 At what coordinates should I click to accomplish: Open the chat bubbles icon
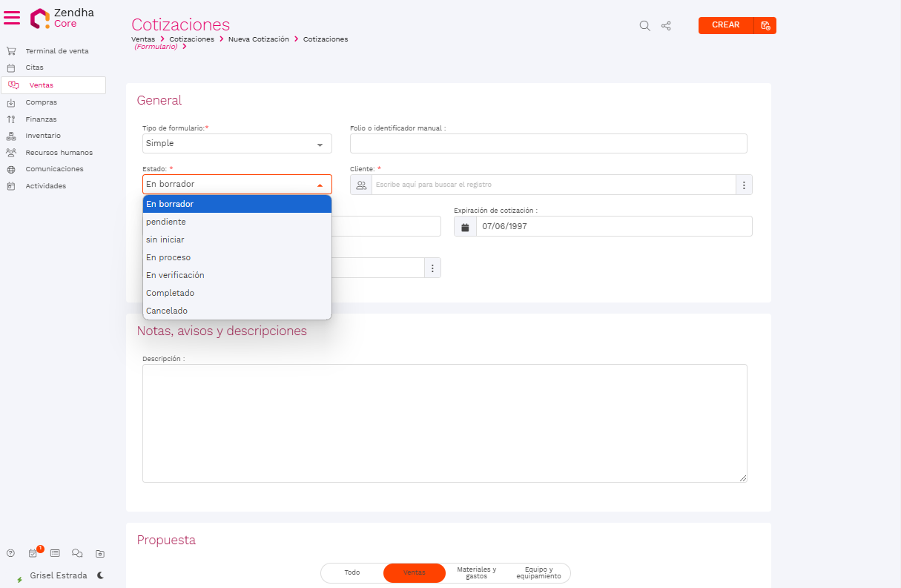click(x=77, y=553)
